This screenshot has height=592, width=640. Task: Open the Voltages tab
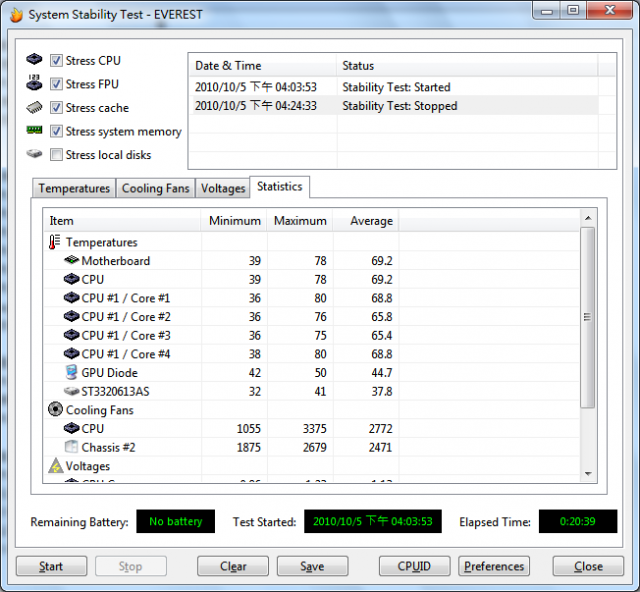point(223,188)
